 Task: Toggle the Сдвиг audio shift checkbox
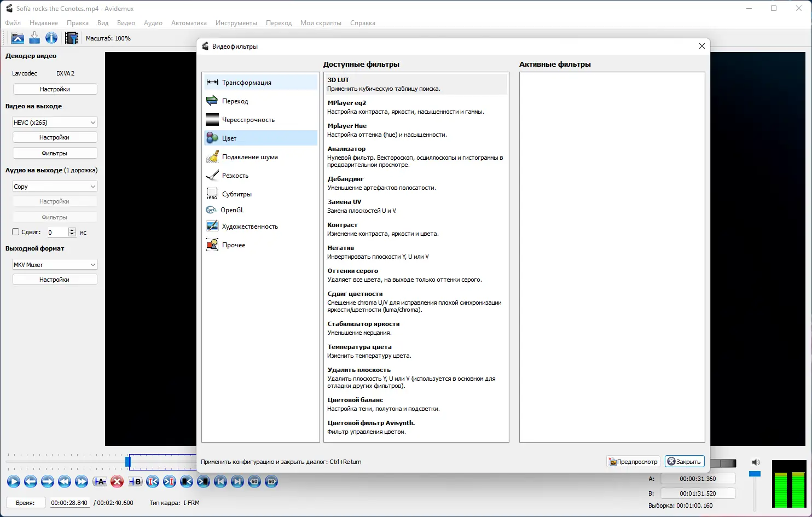click(x=15, y=231)
